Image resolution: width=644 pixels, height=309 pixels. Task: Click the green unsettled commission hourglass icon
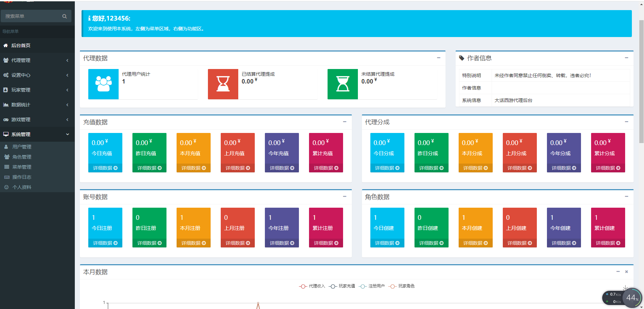pos(342,84)
